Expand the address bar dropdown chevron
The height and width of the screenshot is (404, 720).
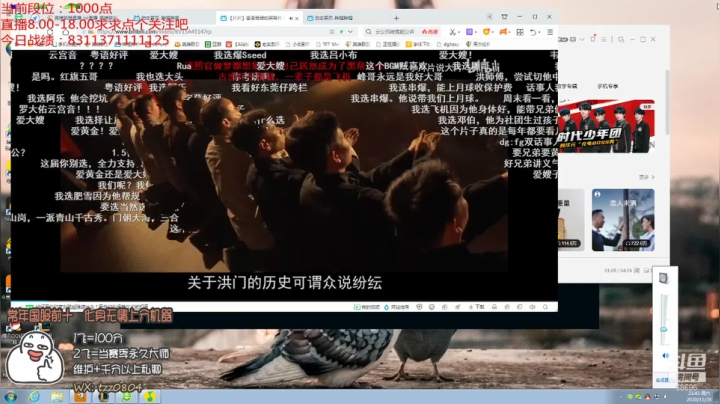pyautogui.click(x=350, y=32)
